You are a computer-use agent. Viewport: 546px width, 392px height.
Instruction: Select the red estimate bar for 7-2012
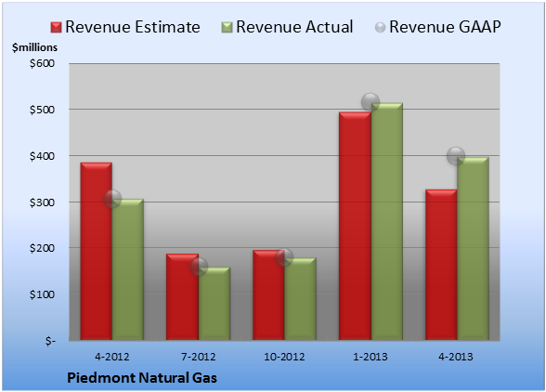[x=182, y=297]
